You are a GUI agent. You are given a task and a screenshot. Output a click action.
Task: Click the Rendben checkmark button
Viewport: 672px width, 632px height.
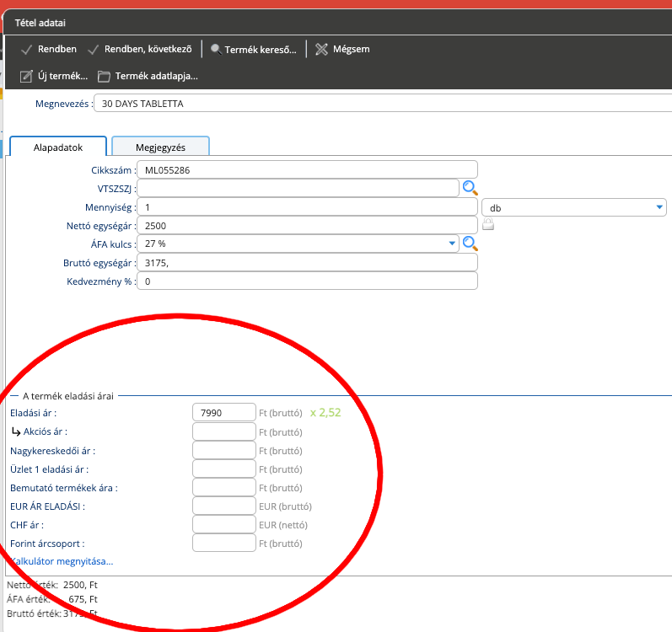[49, 49]
